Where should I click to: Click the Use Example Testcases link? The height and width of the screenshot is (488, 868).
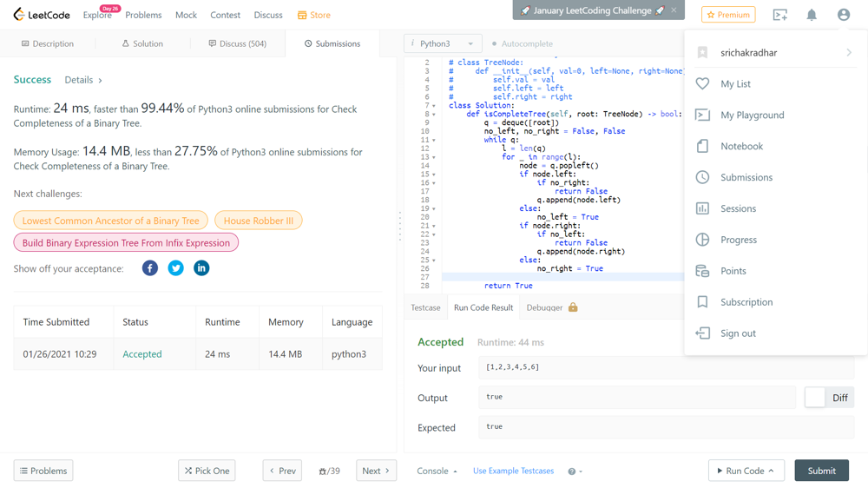pyautogui.click(x=513, y=471)
